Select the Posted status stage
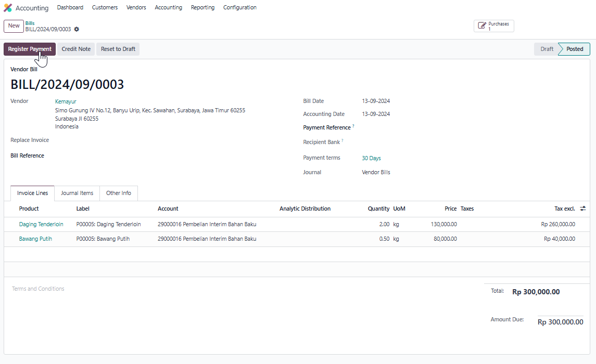The height and width of the screenshot is (364, 596). click(x=574, y=49)
